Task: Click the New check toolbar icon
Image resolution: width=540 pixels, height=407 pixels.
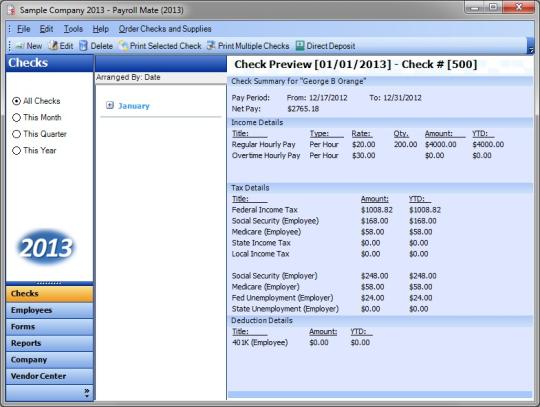Action: 20,46
